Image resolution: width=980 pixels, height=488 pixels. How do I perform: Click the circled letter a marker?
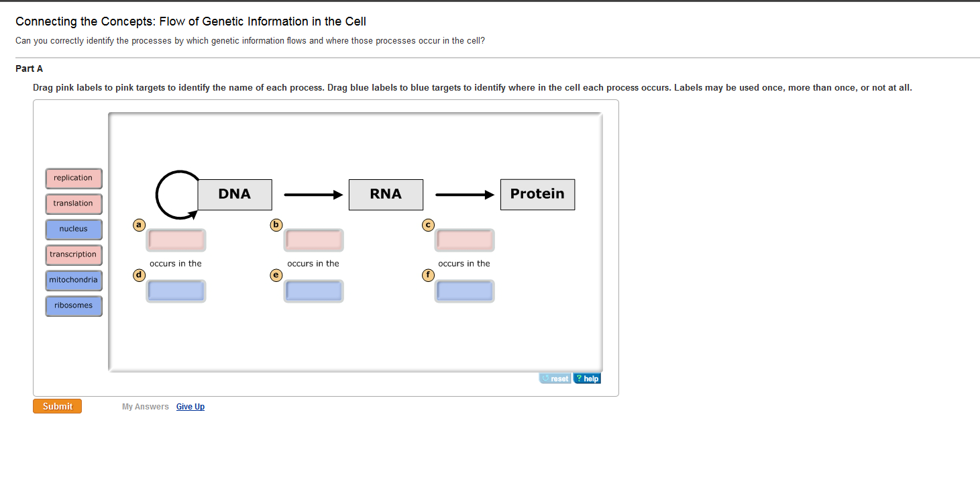click(139, 224)
